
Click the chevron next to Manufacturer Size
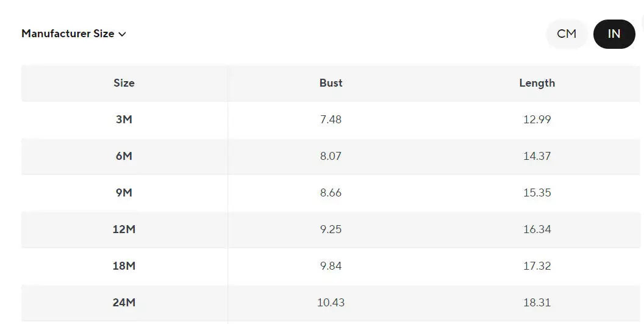pyautogui.click(x=122, y=34)
